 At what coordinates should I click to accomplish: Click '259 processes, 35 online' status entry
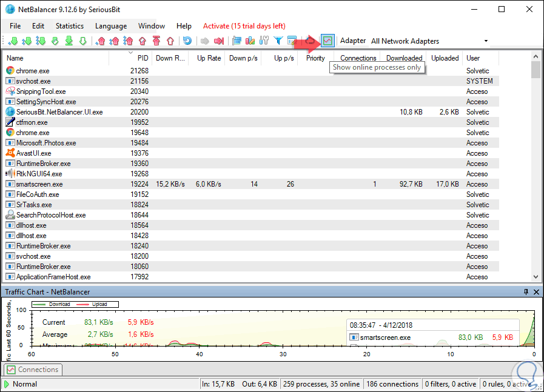[321, 384]
